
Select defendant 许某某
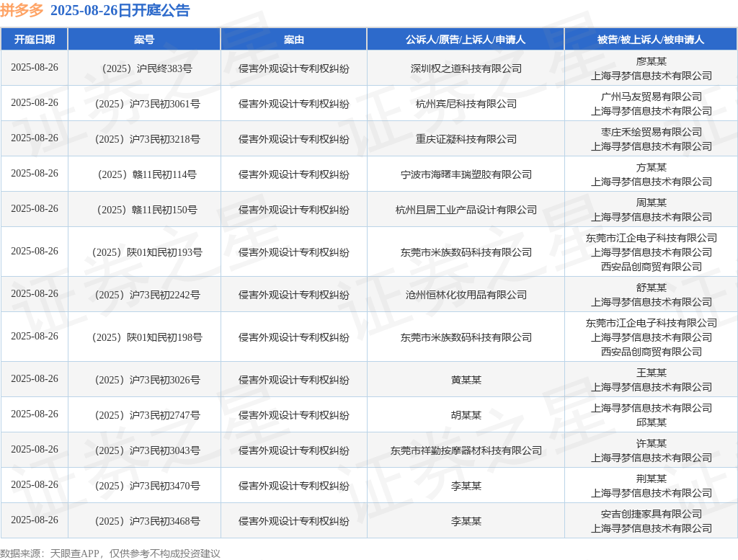[x=652, y=443]
